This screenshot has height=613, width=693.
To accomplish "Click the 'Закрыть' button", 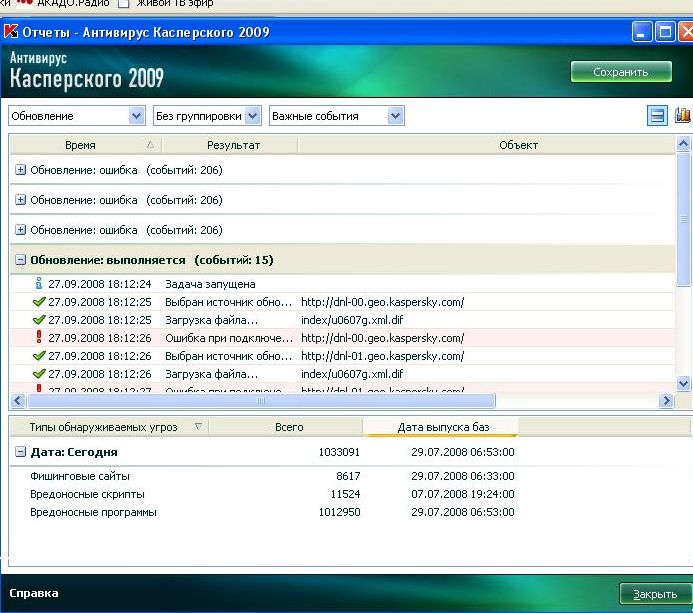I will [655, 594].
